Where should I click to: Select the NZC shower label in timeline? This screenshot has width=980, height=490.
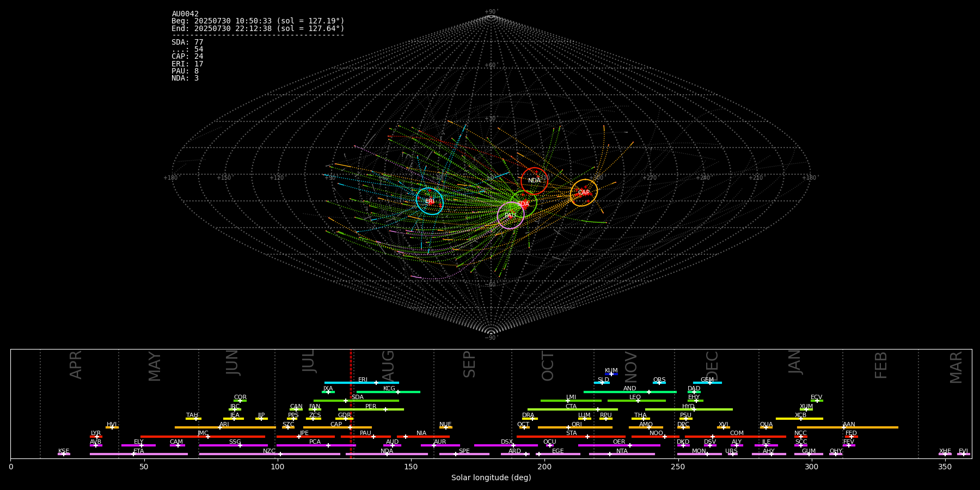(x=269, y=451)
